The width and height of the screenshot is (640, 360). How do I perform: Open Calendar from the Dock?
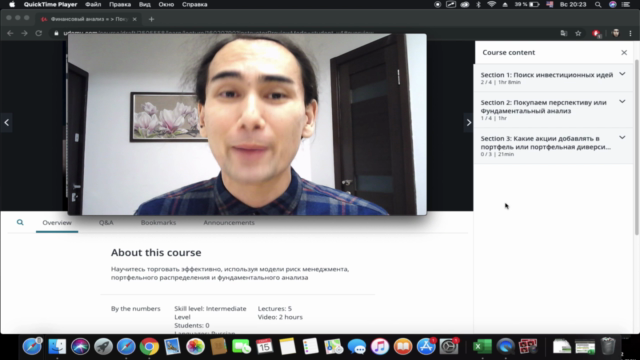pos(264,347)
